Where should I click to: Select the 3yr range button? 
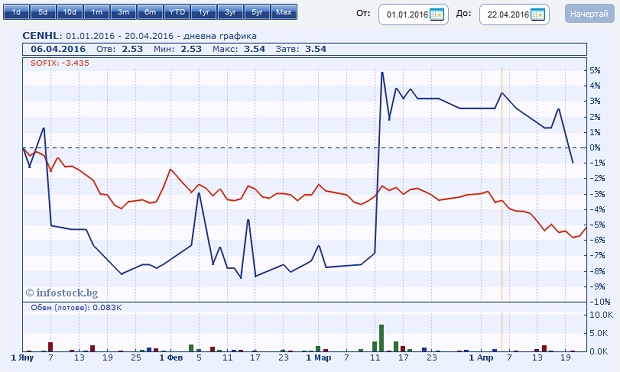[x=230, y=12]
